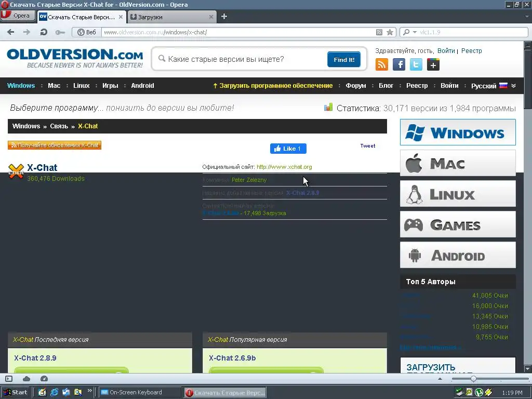Open the Opera main menu button

(x=18, y=16)
